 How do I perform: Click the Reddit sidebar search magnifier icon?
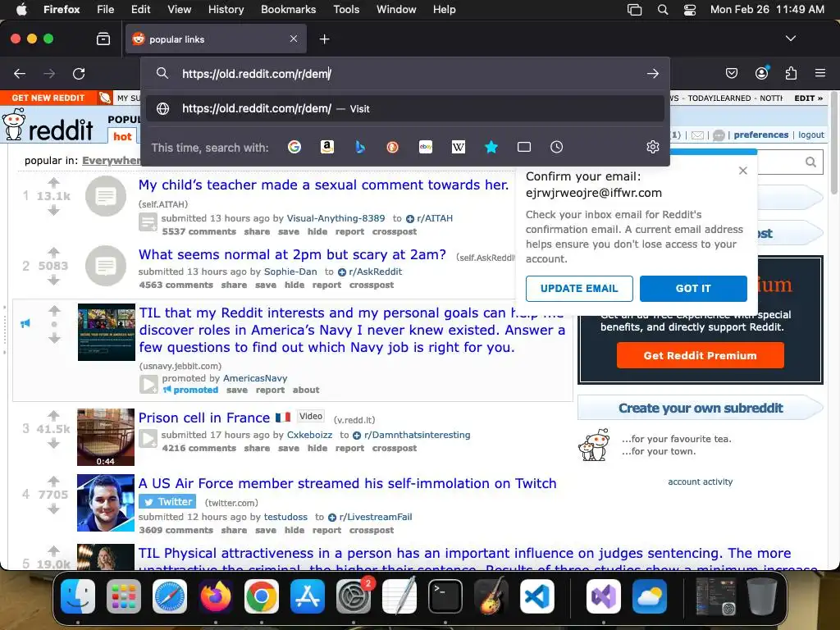tap(811, 162)
